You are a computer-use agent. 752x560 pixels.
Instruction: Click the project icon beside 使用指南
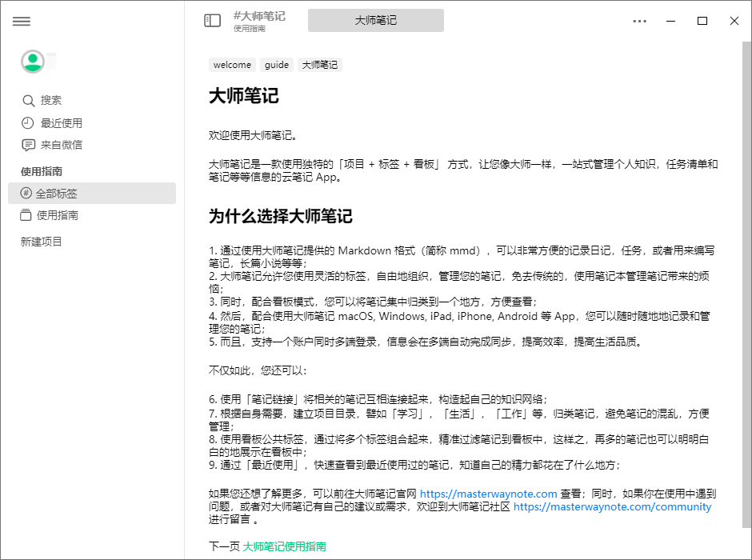click(x=26, y=214)
